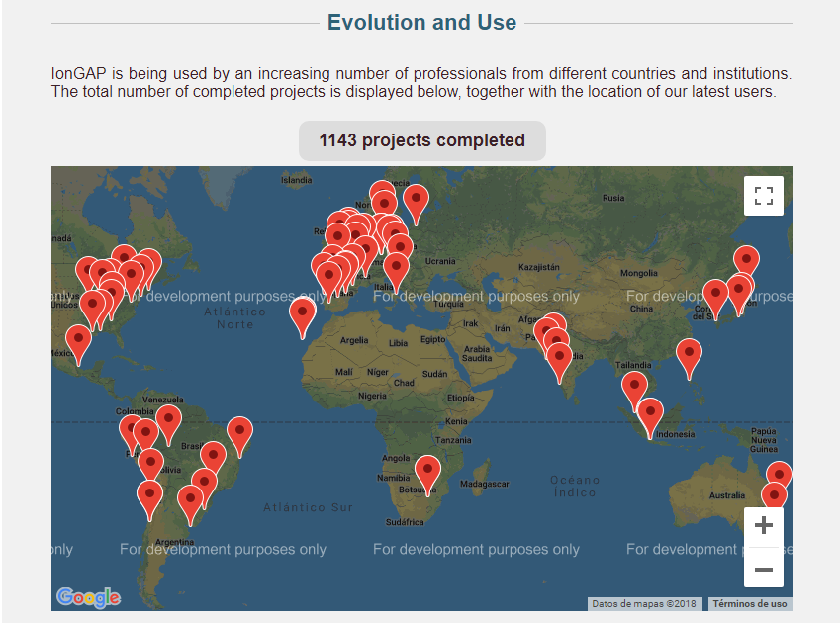Screen dimensions: 840x623
Task: Select the map pin at Indonesia label
Action: [x=650, y=414]
